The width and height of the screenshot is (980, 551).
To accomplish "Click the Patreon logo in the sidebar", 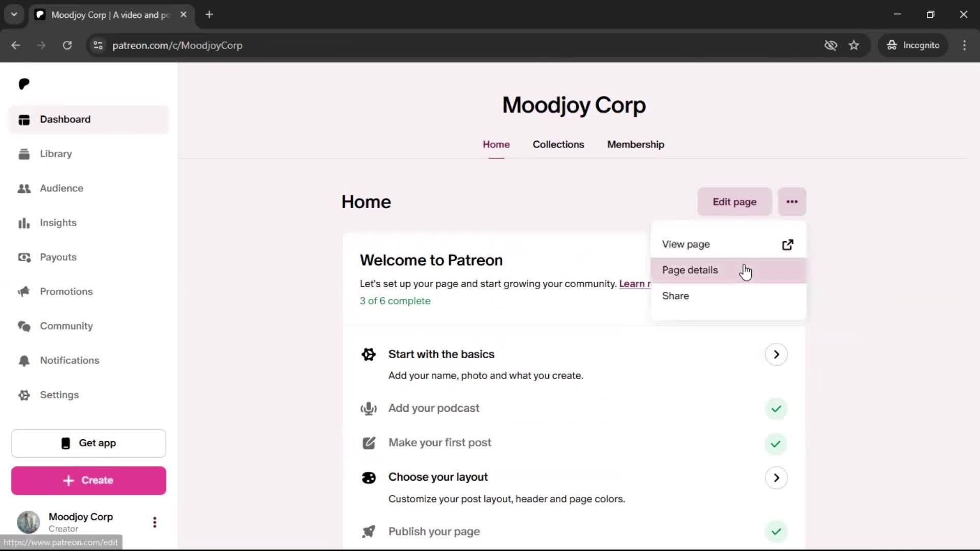I will (24, 84).
